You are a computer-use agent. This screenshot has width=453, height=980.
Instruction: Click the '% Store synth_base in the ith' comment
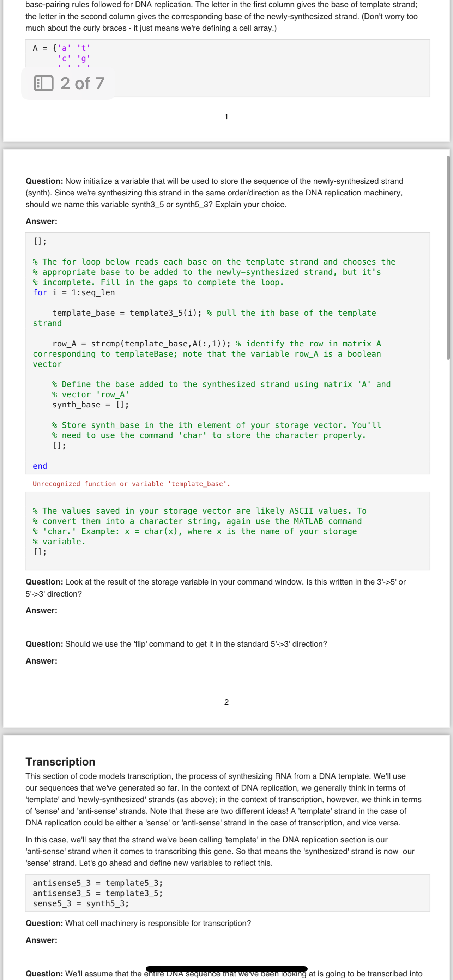tap(216, 425)
